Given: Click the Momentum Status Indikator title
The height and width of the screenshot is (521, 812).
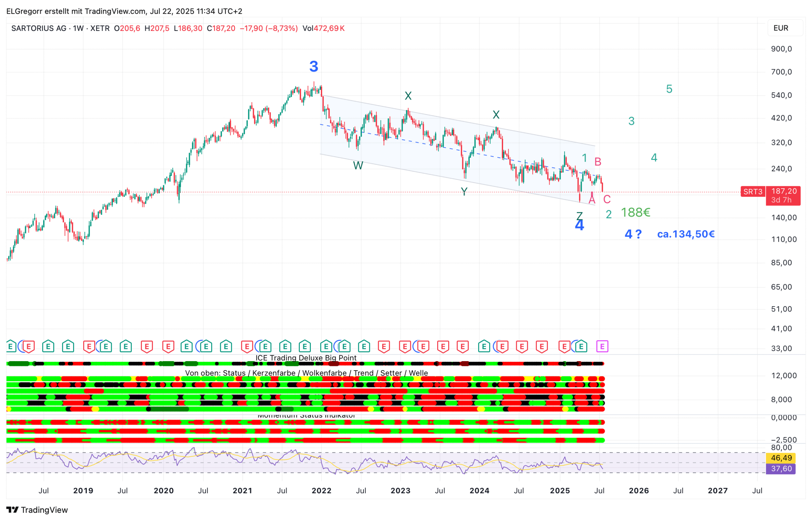Looking at the screenshot, I should pyautogui.click(x=306, y=416).
